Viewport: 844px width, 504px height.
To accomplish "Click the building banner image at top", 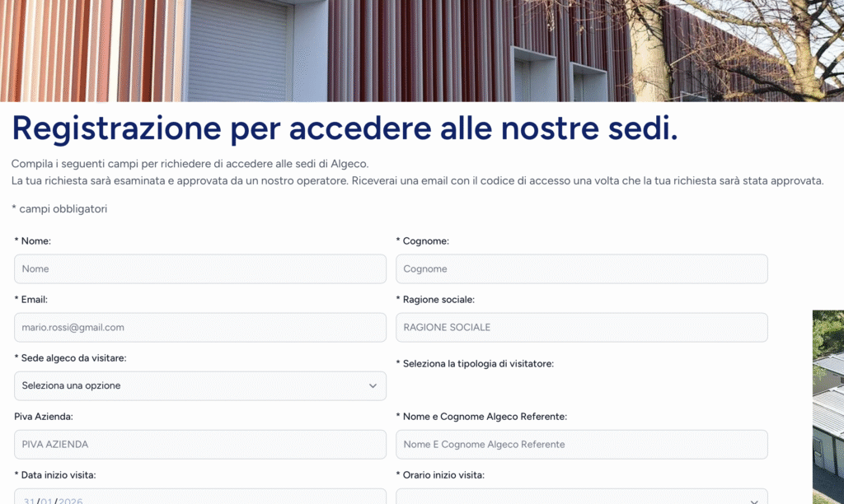I will coord(422,49).
